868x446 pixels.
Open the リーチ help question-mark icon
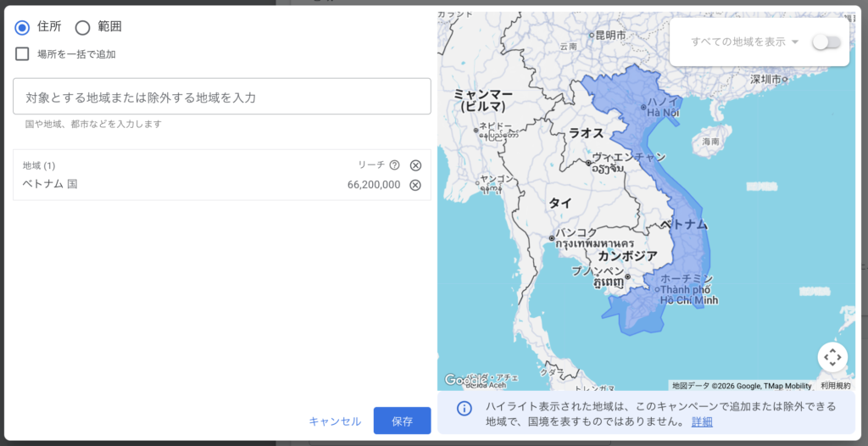[394, 164]
